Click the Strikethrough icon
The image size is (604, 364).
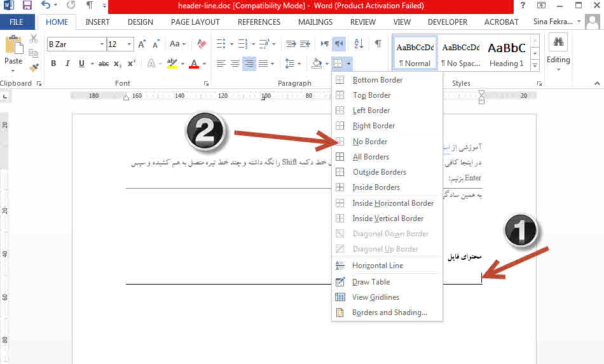pyautogui.click(x=104, y=64)
